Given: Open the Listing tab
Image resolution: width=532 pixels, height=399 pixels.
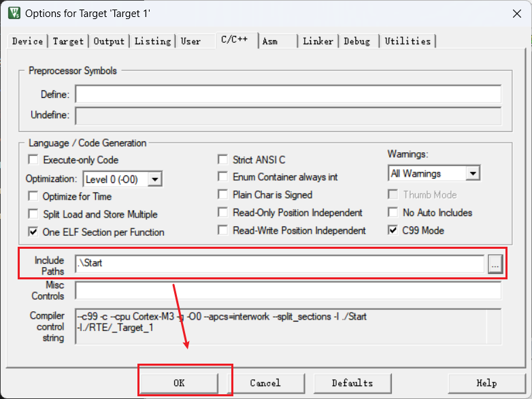Looking at the screenshot, I should tap(152, 41).
